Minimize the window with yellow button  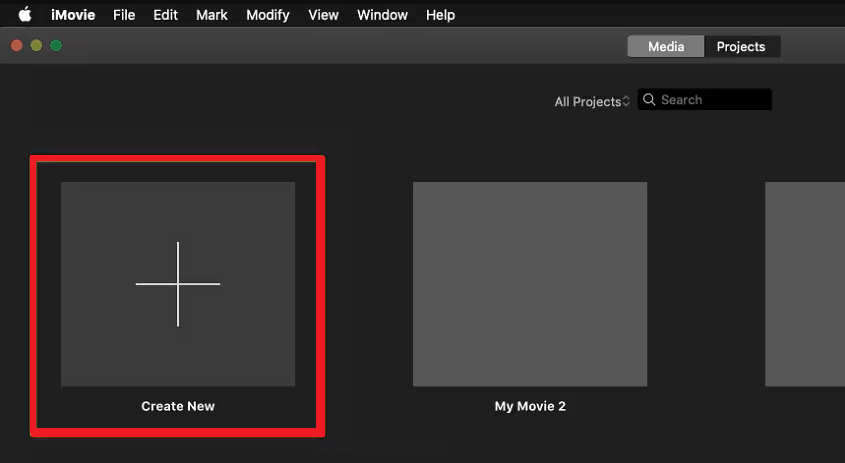[x=36, y=46]
